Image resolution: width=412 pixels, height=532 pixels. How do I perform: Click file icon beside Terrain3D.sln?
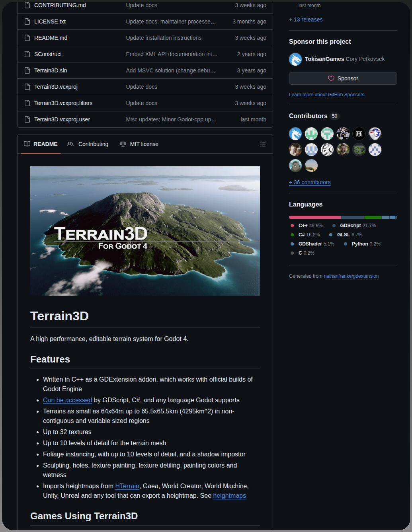(27, 70)
